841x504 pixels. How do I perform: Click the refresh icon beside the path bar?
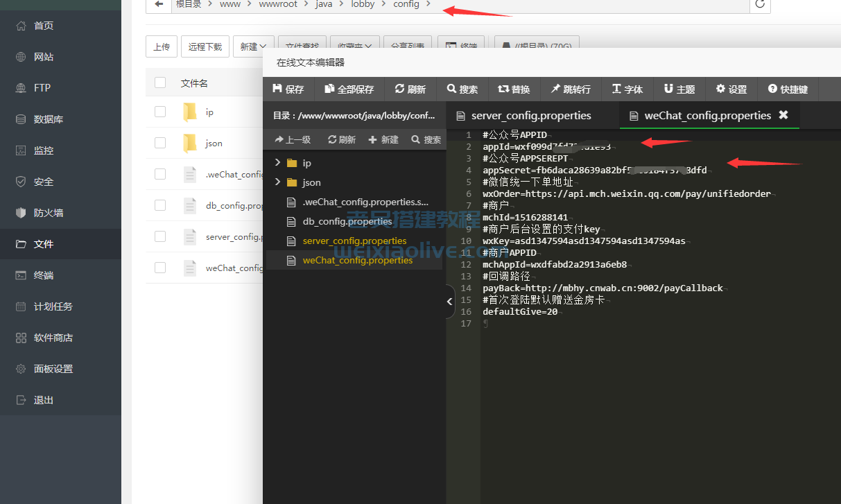point(760,4)
